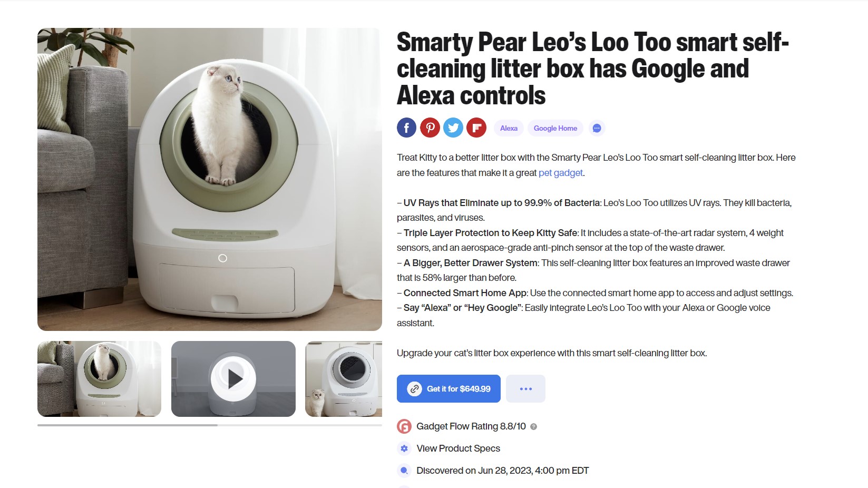Select third thumbnail with gray litter box

pos(344,379)
